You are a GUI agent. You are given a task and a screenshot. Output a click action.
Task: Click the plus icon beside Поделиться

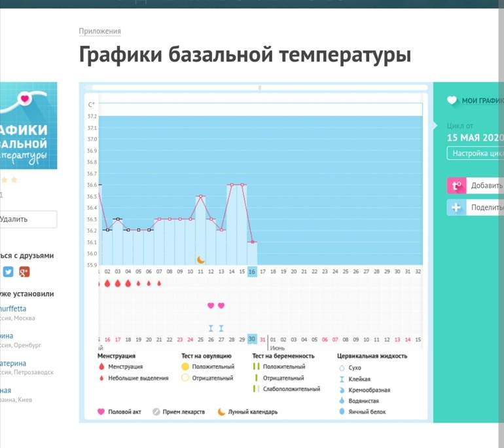point(456,208)
